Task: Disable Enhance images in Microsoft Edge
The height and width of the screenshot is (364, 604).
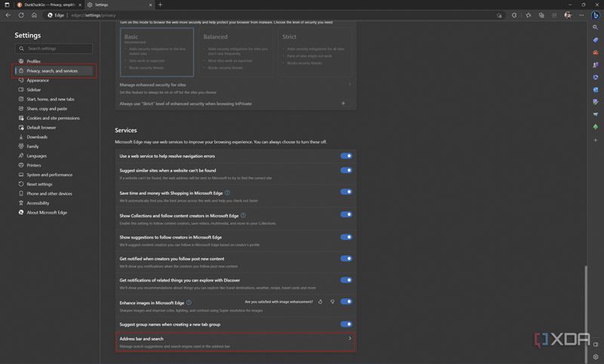Action: (x=346, y=301)
